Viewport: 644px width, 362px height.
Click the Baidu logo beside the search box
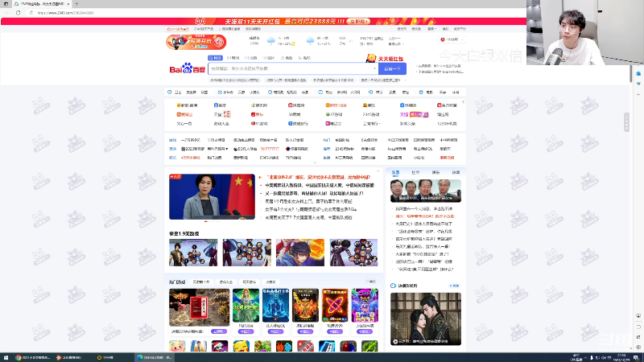pos(188,68)
